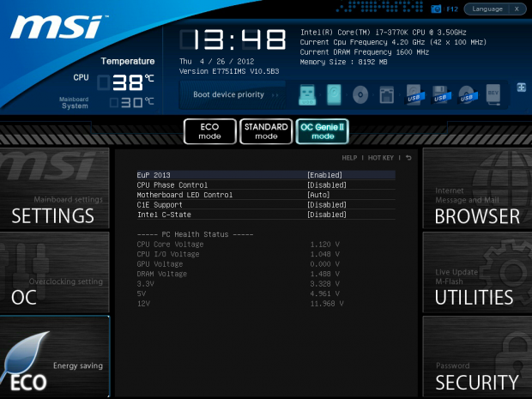Select the USB hard disk boot icon
Viewport: 532px width, 399px height.
point(414,94)
